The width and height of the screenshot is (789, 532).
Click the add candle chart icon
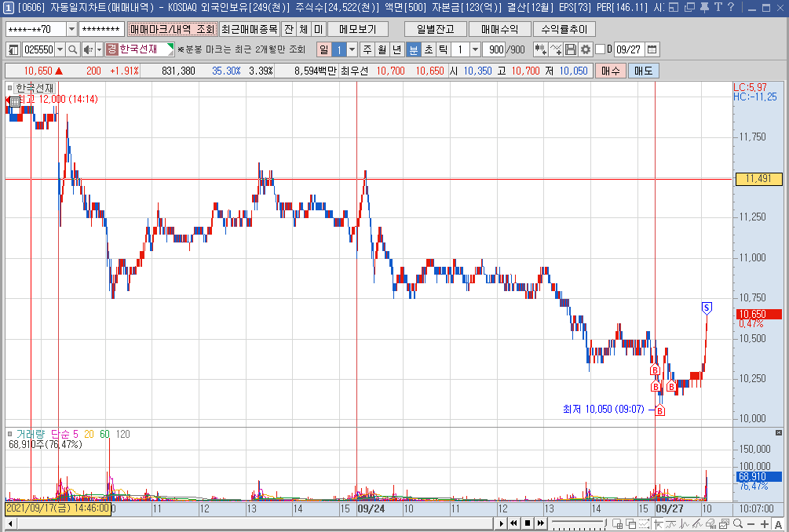540,49
